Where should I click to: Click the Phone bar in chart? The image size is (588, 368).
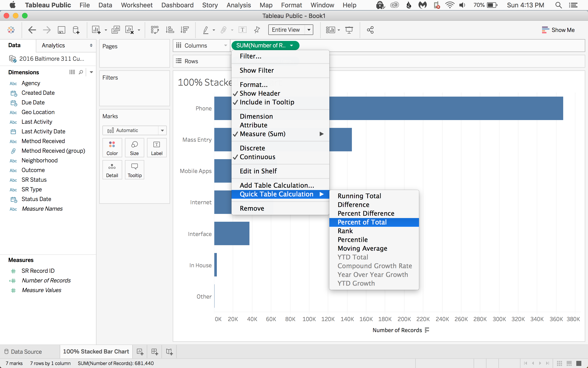tap(389, 108)
